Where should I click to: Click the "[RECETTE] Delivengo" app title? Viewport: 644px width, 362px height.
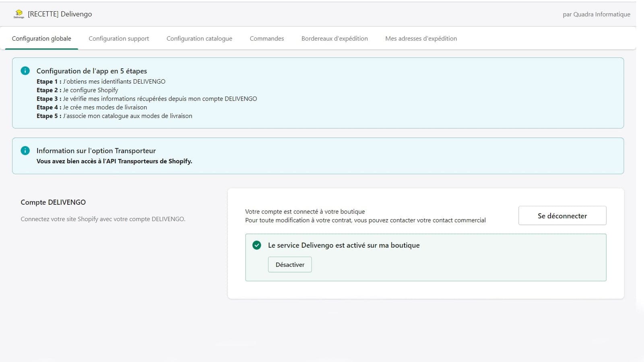[60, 14]
